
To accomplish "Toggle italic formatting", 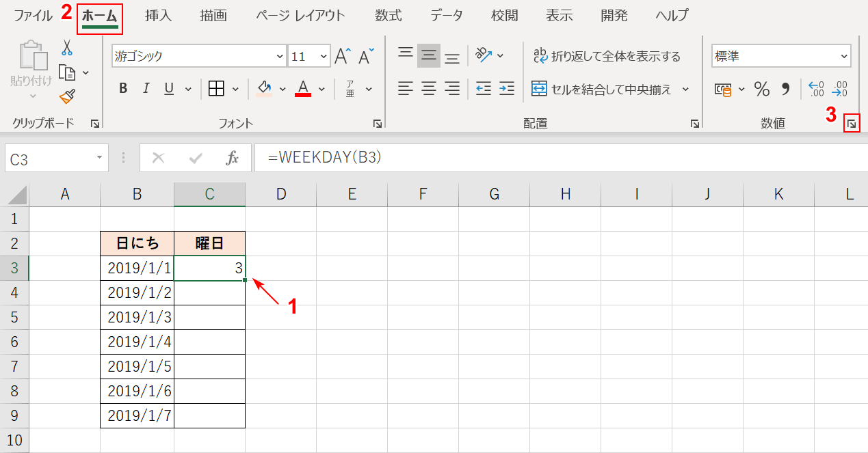I will 146,88.
